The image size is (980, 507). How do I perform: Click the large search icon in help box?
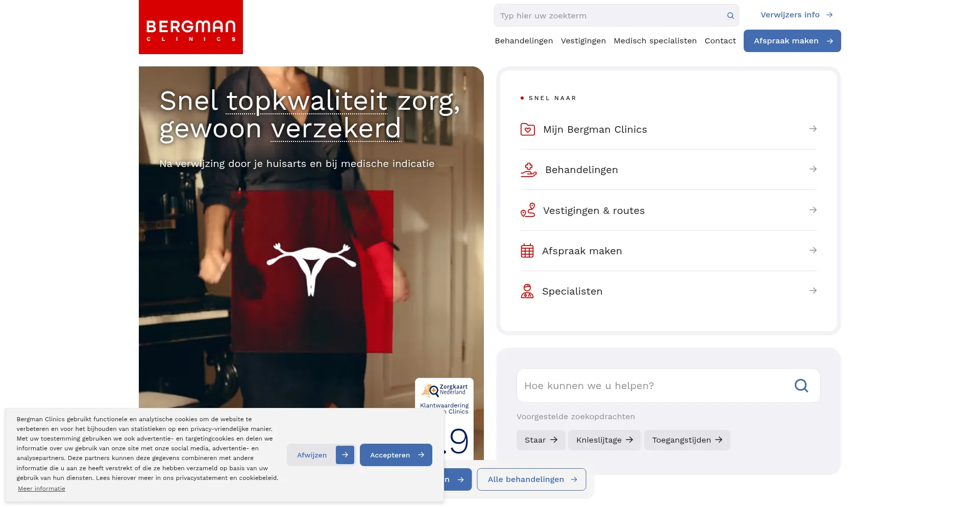point(801,385)
